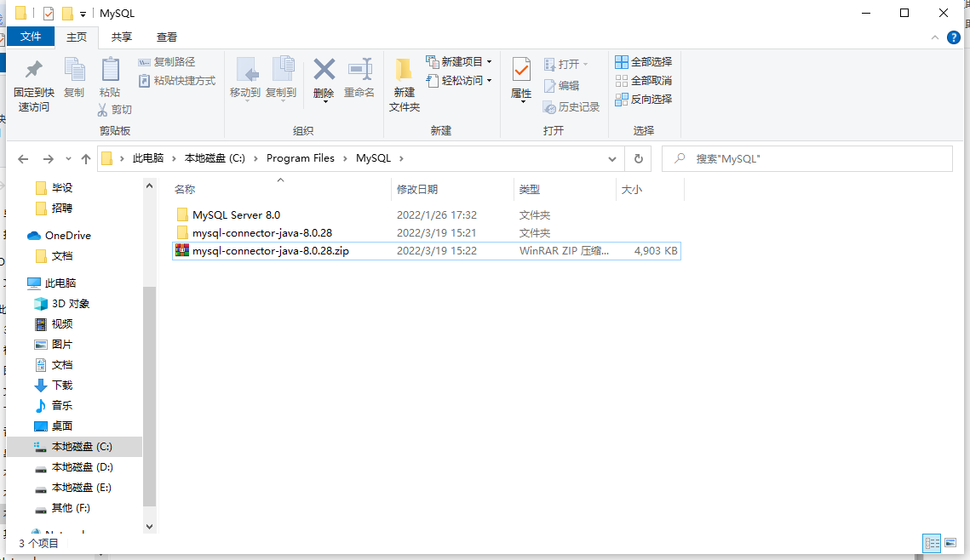Select mysql-connector-java-8.0.28.zip file
This screenshot has height=560, width=970.
click(x=427, y=251)
